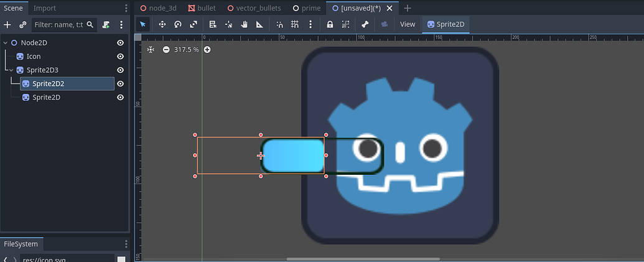Image resolution: width=644 pixels, height=262 pixels.
Task: Click the override camera preview icon
Action: 385,25
